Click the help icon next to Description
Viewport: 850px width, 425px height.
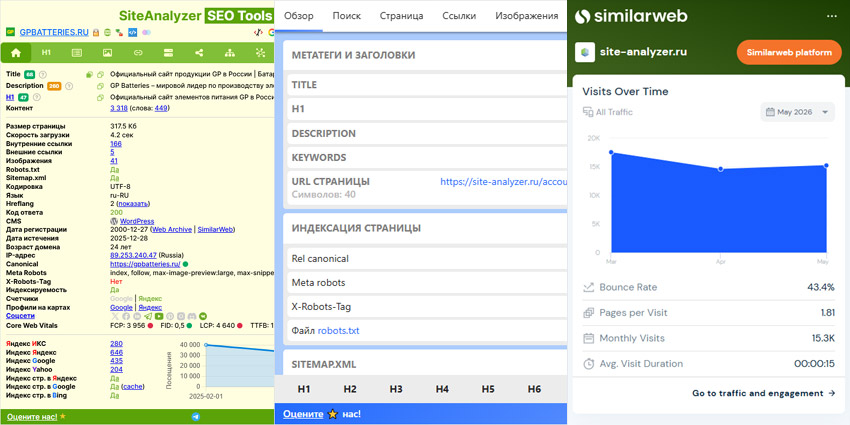69,86
